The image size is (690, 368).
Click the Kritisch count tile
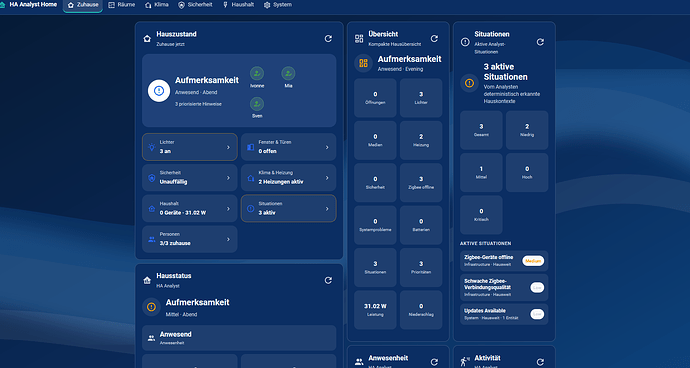tap(481, 215)
